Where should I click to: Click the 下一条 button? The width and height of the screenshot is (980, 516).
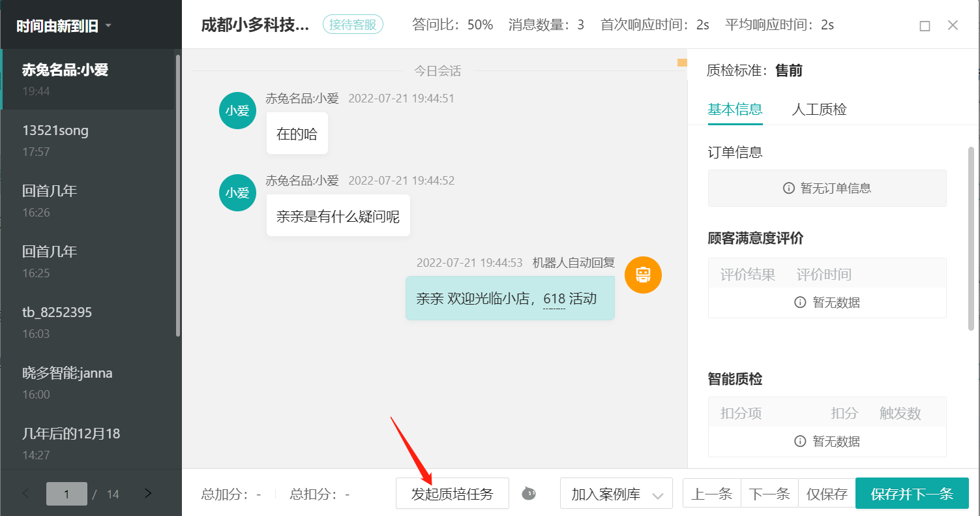[769, 494]
